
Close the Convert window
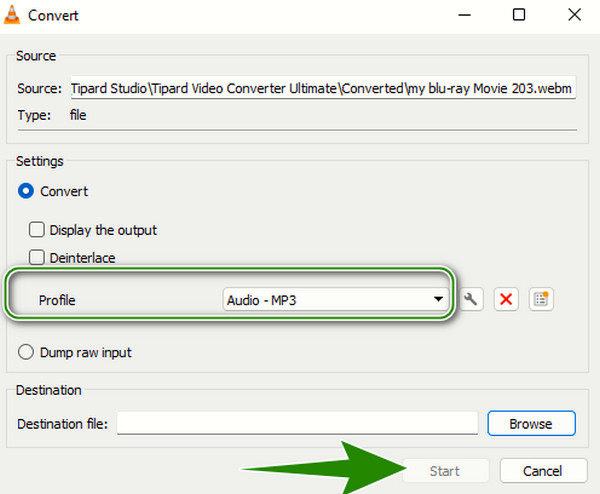pyautogui.click(x=574, y=15)
